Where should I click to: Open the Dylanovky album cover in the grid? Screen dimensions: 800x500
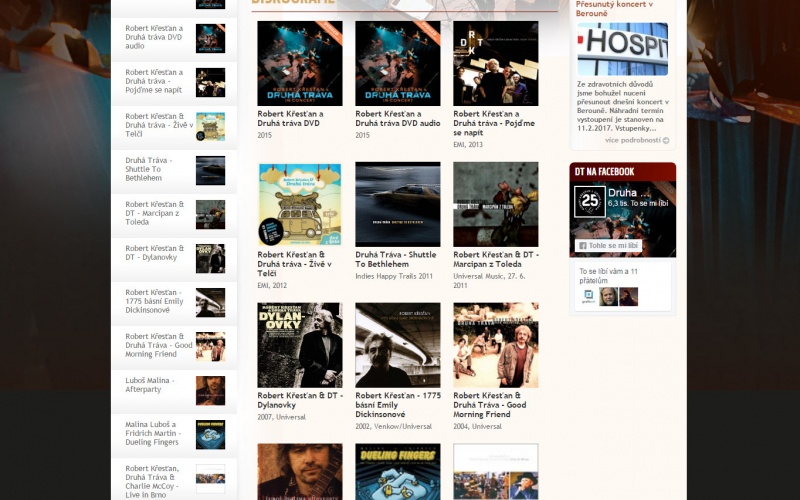click(x=300, y=345)
